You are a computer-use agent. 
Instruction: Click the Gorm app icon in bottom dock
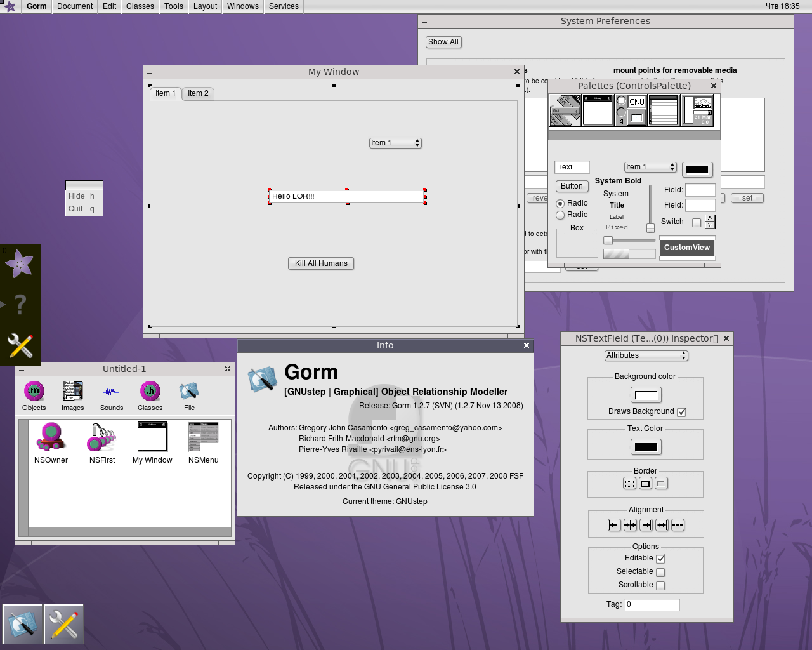point(23,625)
